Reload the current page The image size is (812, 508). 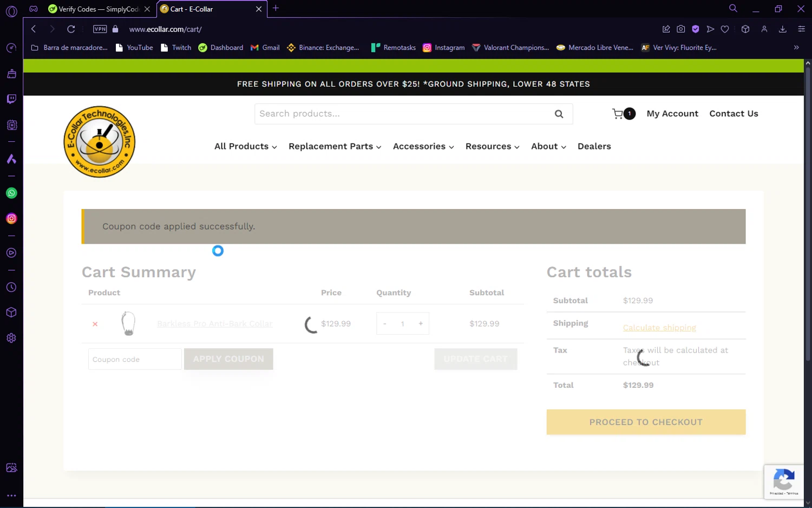click(71, 29)
